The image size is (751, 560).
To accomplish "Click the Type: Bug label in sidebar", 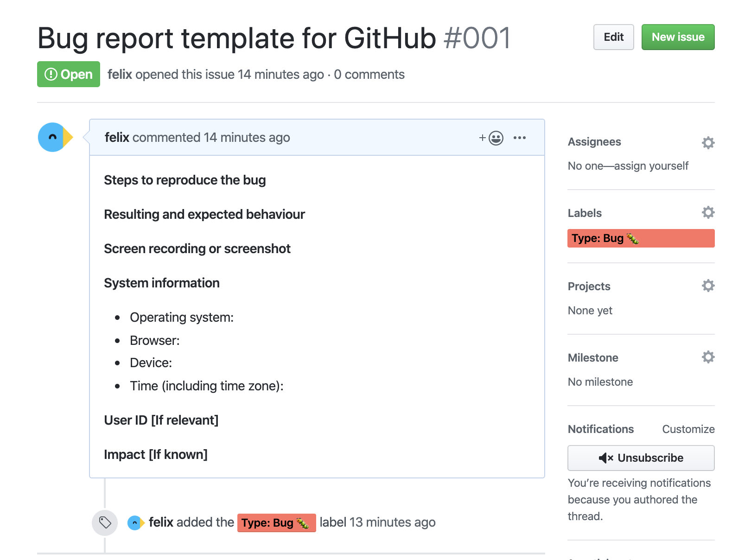I will [x=641, y=238].
